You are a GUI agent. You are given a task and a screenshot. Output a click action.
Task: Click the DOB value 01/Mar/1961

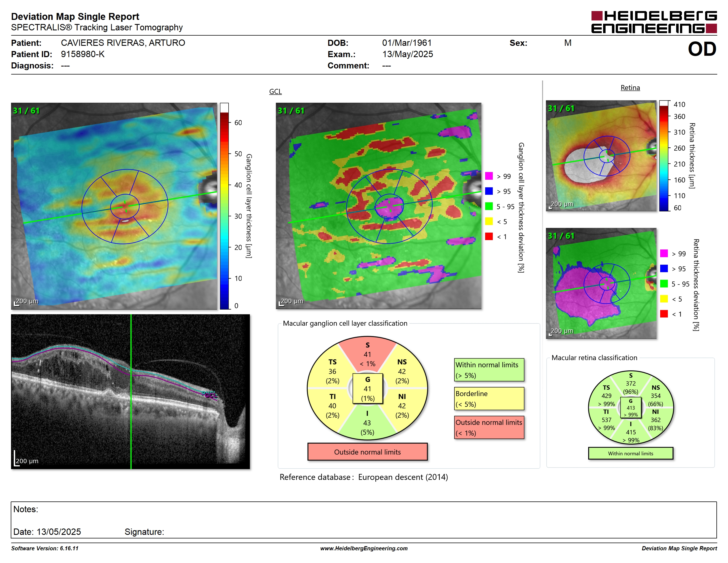(407, 43)
